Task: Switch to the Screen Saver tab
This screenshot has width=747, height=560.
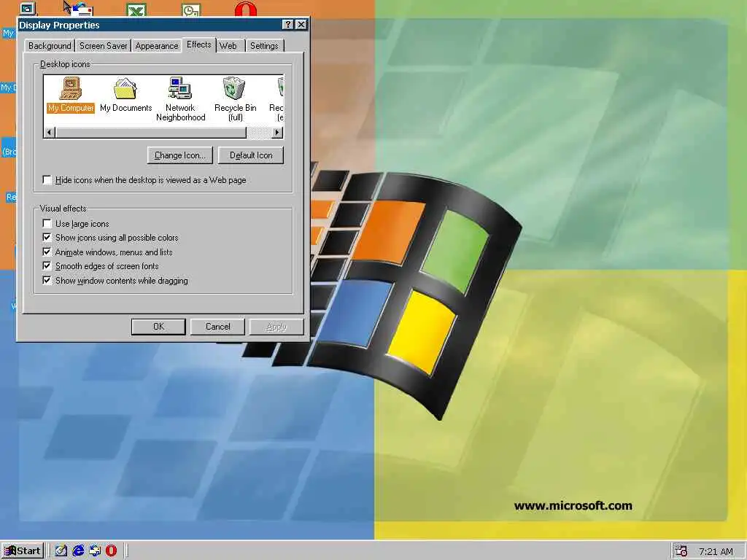Action: (x=103, y=46)
